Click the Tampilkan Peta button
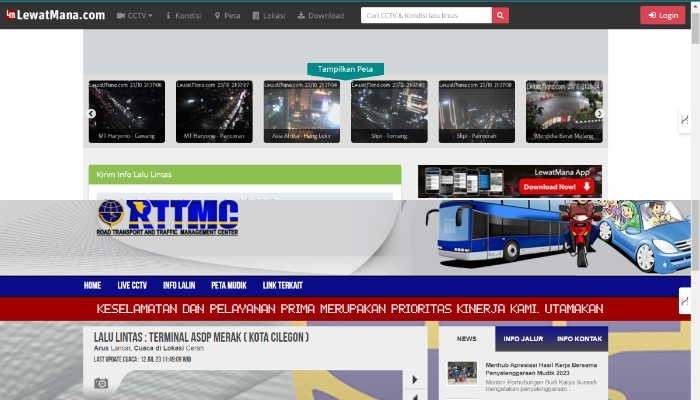The image size is (700, 400). click(x=346, y=69)
